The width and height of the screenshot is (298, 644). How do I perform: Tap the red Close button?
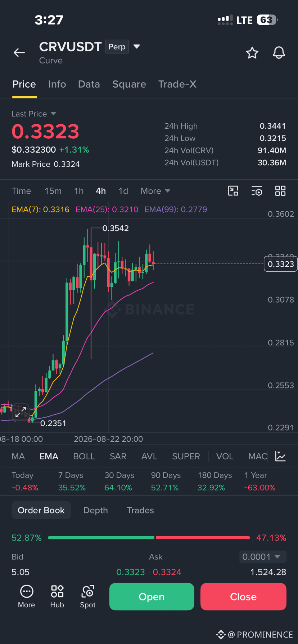243,597
